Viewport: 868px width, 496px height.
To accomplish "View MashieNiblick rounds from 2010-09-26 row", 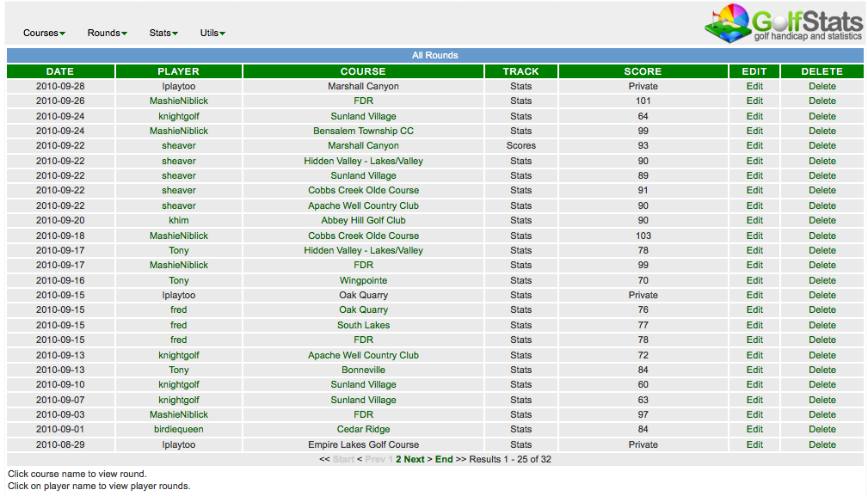I will click(x=179, y=101).
